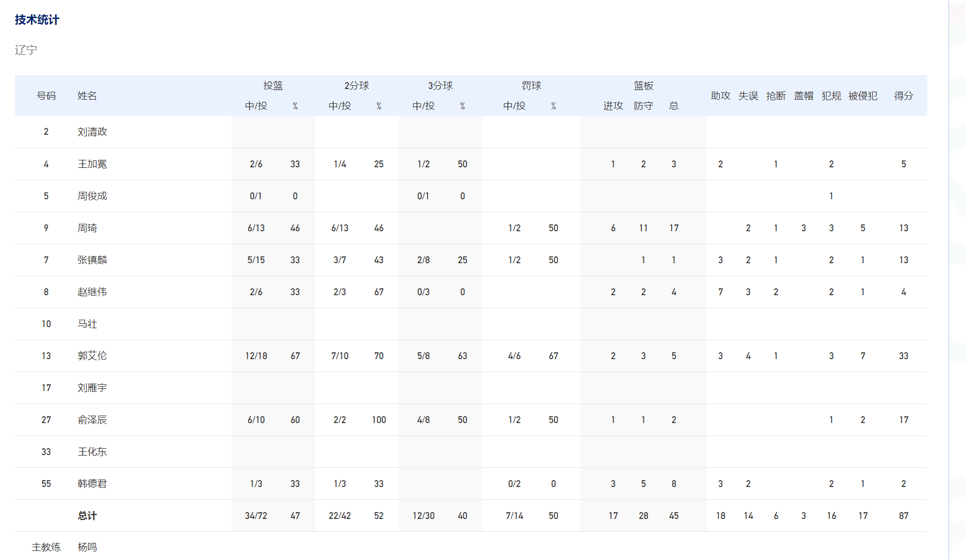
Task: Click 周俊成's field goals 0/1 in 投篮
Action: point(256,196)
